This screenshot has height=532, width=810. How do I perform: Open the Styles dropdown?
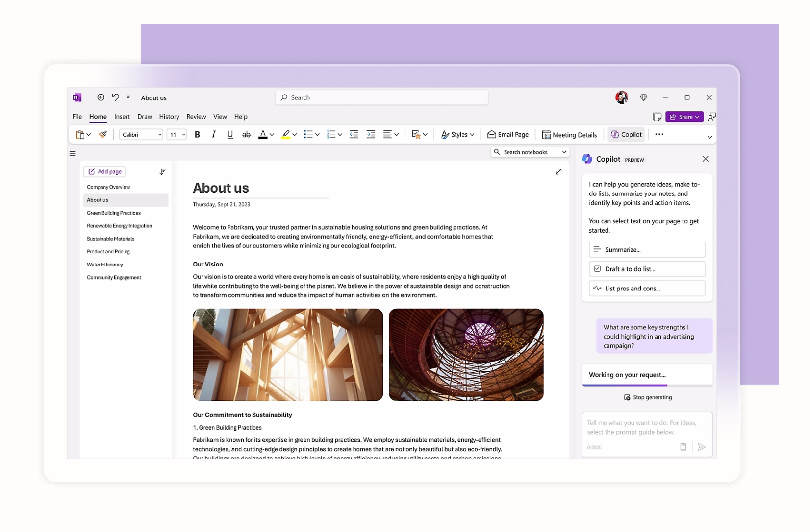coord(457,134)
